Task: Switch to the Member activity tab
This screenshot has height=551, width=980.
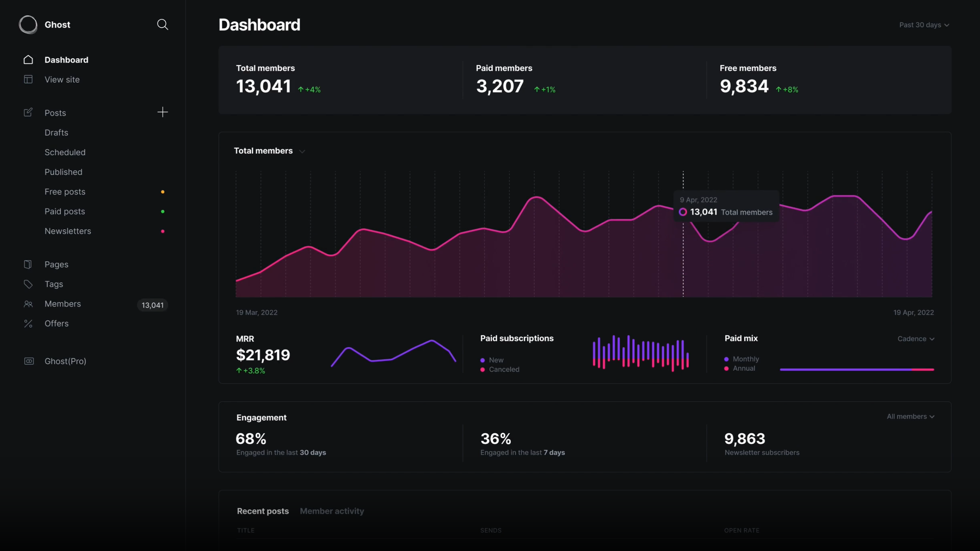Action: (331, 511)
